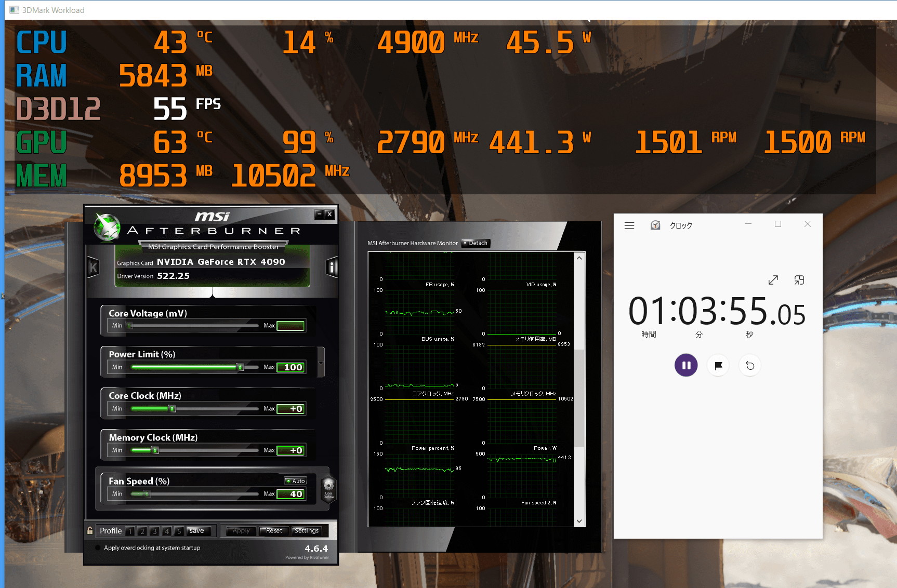
Task: Click the stopwatch time display
Action: [x=717, y=312]
